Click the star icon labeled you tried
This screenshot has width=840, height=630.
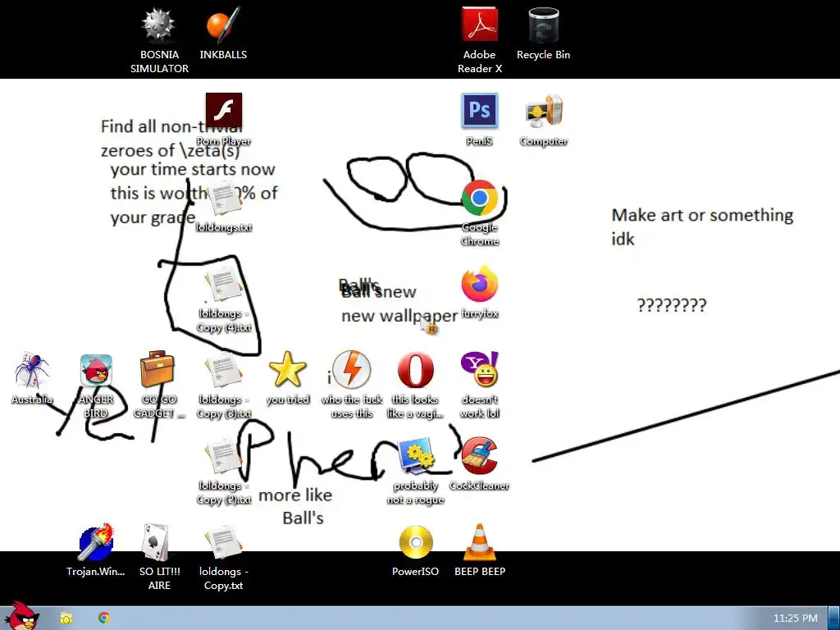point(288,378)
